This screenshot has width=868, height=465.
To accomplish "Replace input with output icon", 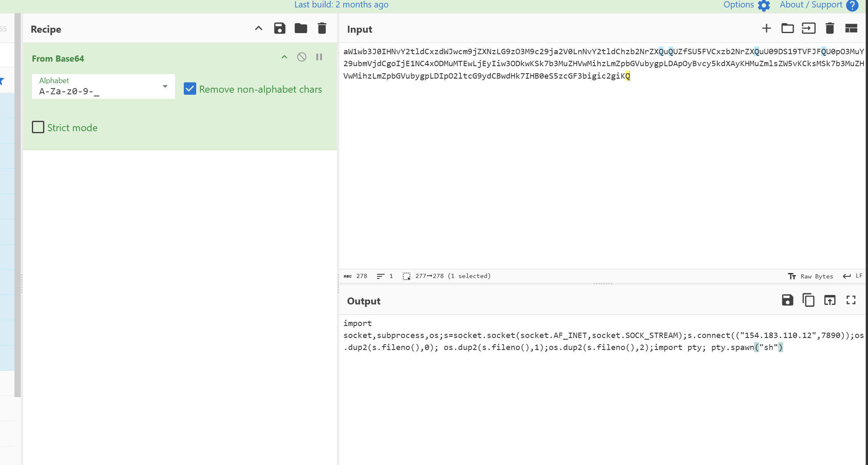I will point(830,300).
